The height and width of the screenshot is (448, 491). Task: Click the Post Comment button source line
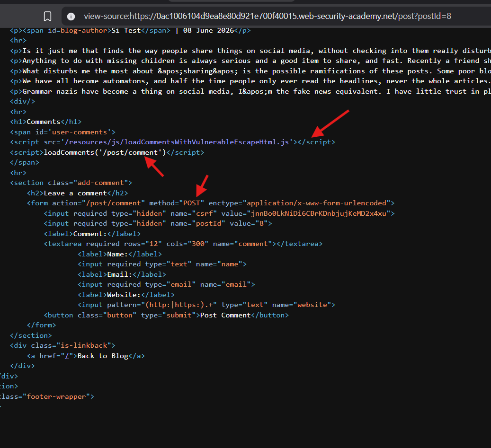click(x=166, y=315)
